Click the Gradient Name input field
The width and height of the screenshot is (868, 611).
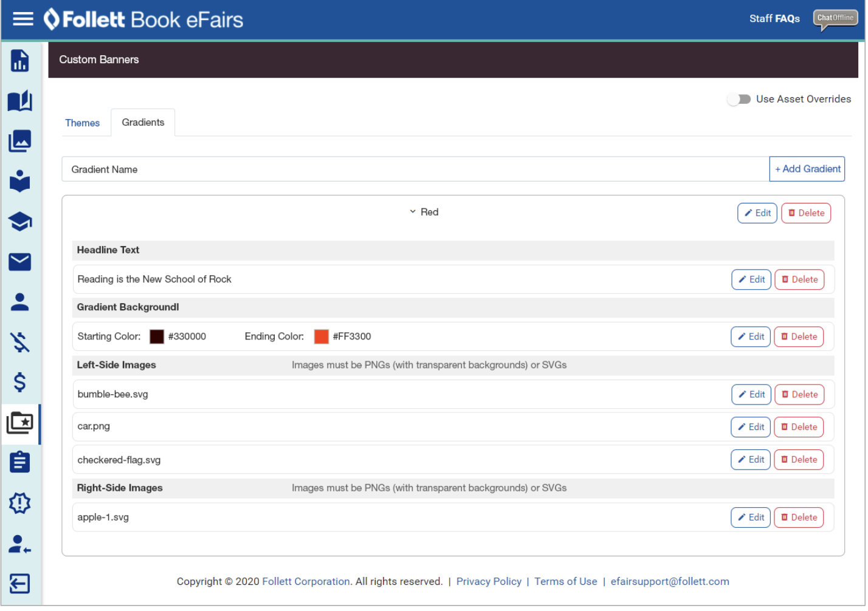[416, 169]
